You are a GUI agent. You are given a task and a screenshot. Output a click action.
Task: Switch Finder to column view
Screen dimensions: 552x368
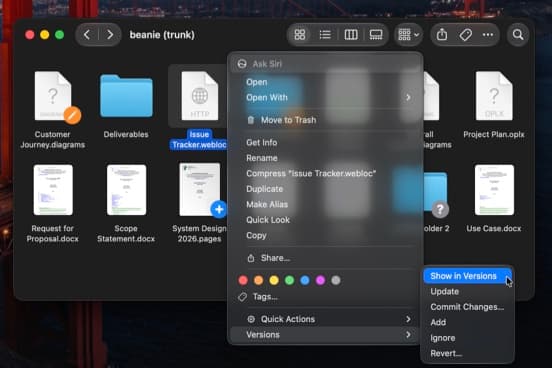[x=351, y=35]
